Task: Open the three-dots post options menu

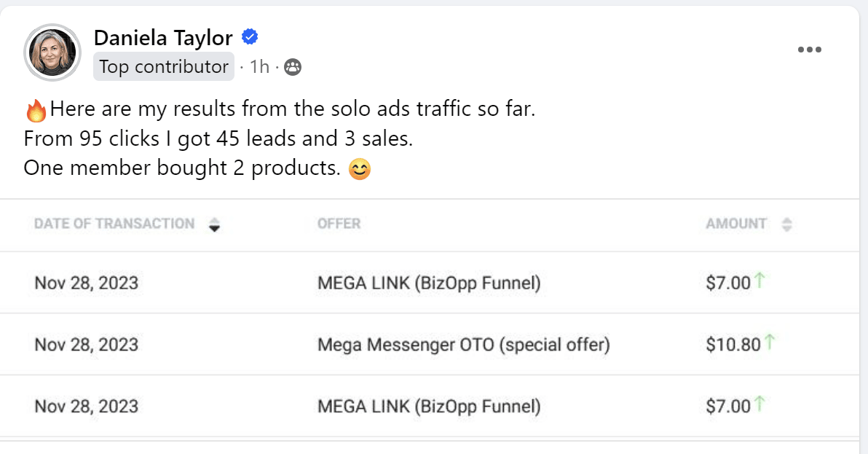Action: click(809, 50)
